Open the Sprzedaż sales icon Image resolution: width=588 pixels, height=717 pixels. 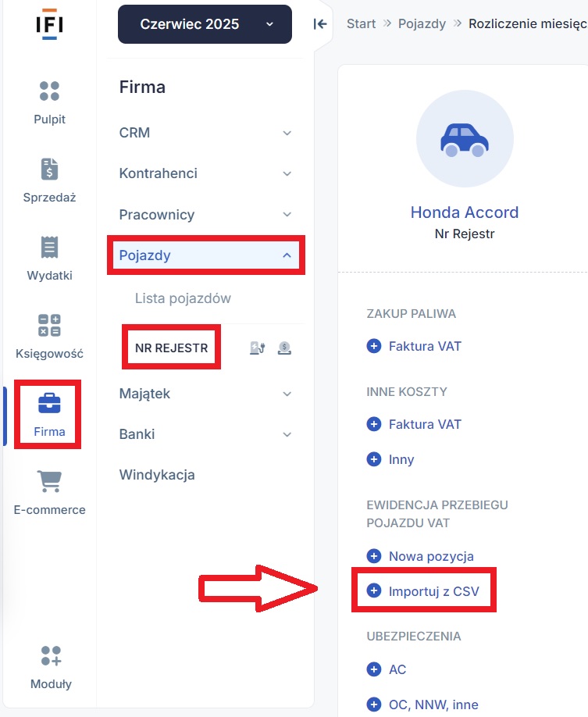point(49,169)
